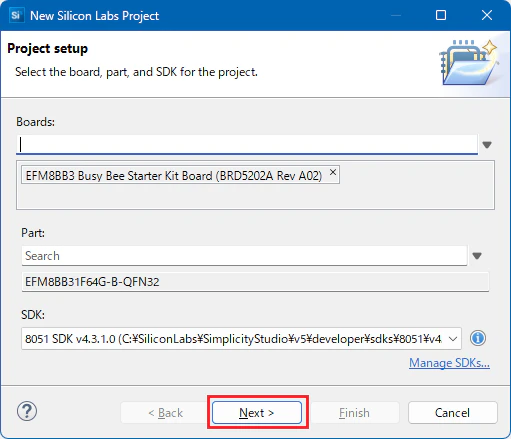The height and width of the screenshot is (439, 511).
Task: Maximize the New Silicon Labs Project window
Action: tap(441, 15)
